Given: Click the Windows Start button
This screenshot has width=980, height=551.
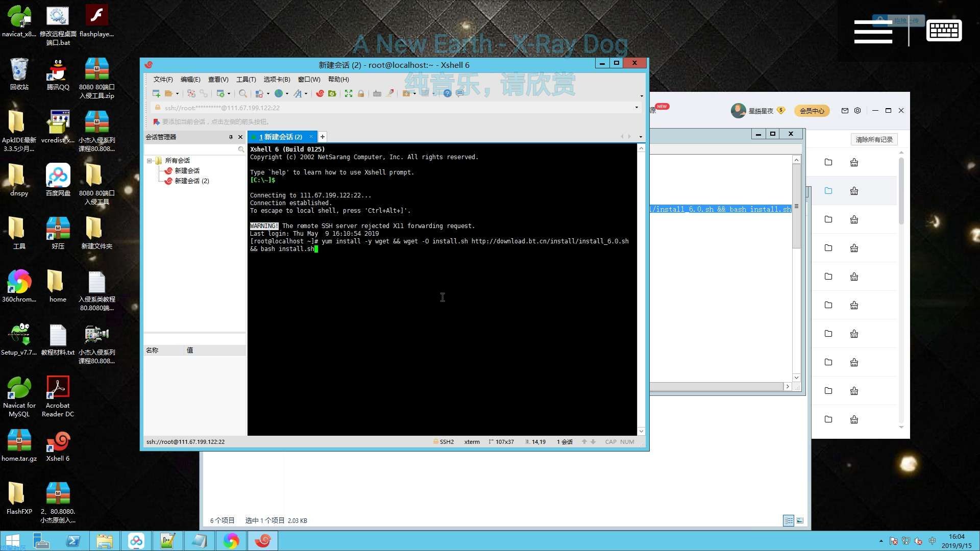Looking at the screenshot, I should 13,541.
